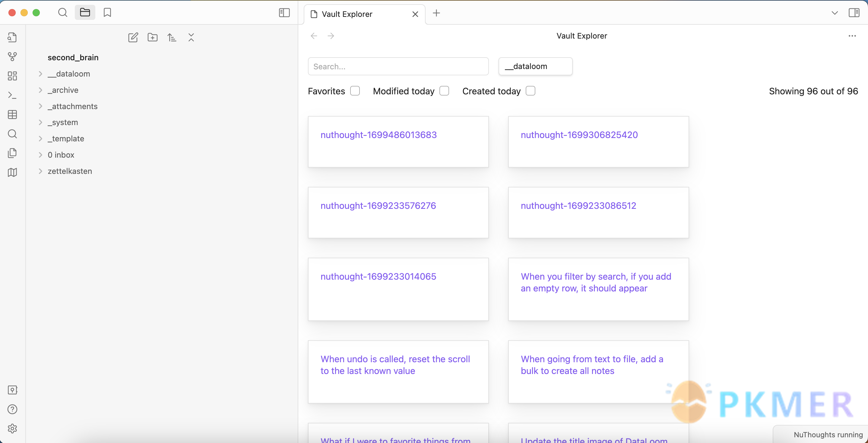This screenshot has height=443, width=868.
Task: Open note nuthought-1699233086512
Action: [x=578, y=206]
